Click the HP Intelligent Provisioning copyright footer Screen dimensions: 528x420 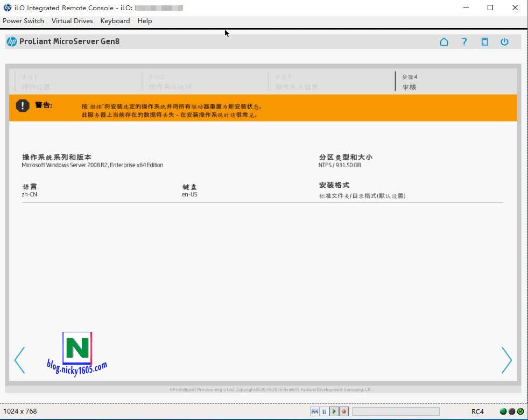click(270, 389)
